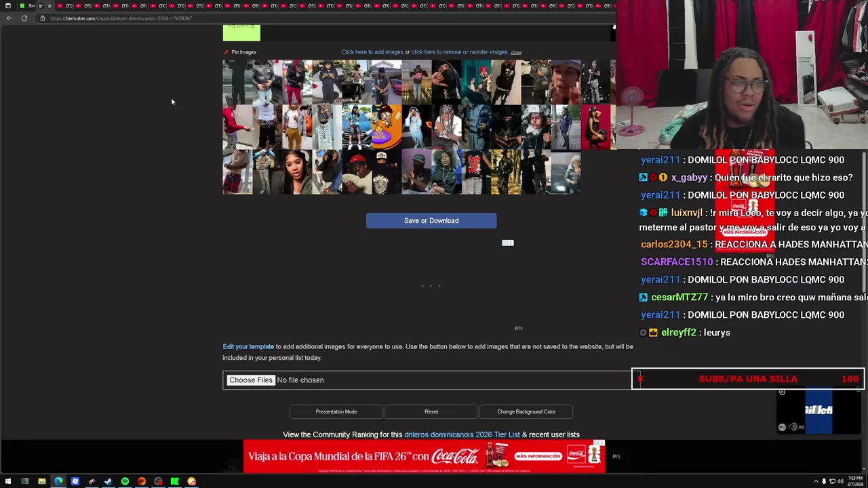868x488 pixels.
Task: Pick the red graphic tank top thumbnail
Action: 476,171
